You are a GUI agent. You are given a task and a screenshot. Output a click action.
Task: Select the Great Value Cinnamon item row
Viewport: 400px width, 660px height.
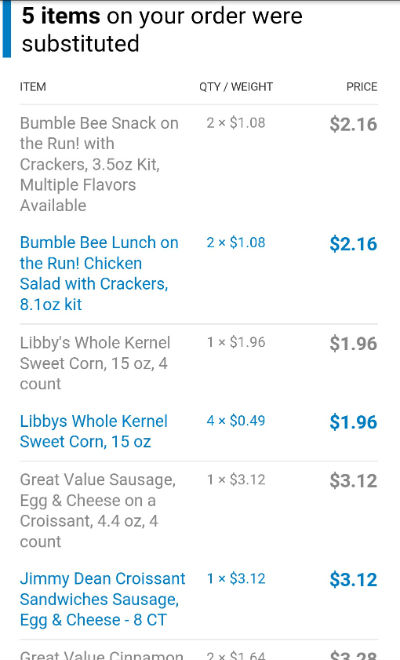click(x=199, y=654)
